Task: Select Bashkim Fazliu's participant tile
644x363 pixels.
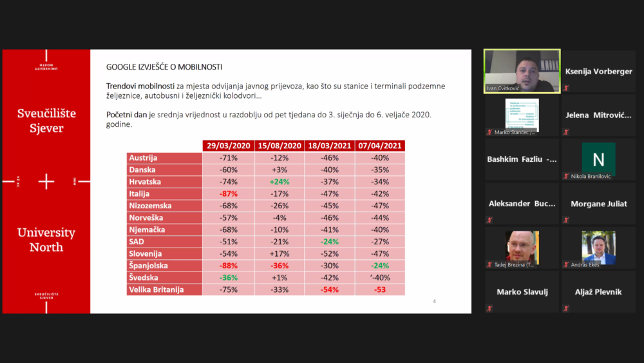Action: pyautogui.click(x=522, y=159)
